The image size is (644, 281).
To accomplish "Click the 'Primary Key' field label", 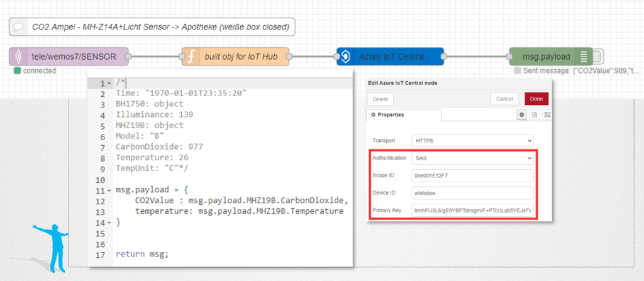I will point(387,211).
